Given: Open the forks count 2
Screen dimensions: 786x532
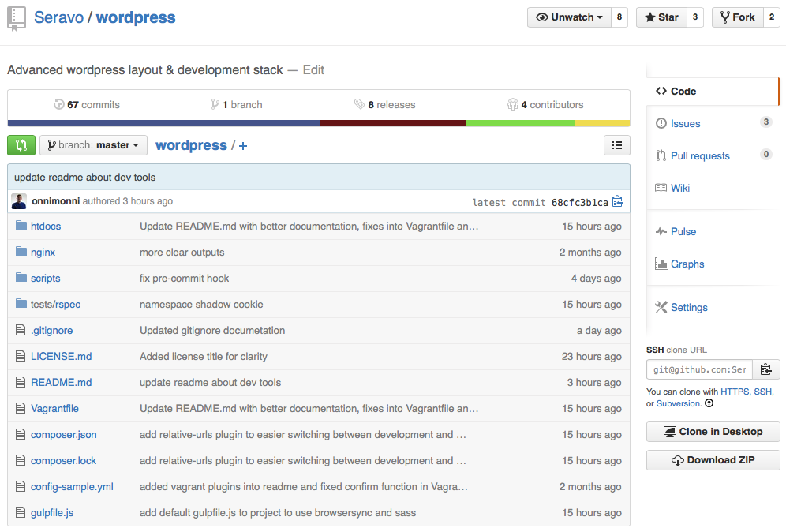Looking at the screenshot, I should (772, 17).
